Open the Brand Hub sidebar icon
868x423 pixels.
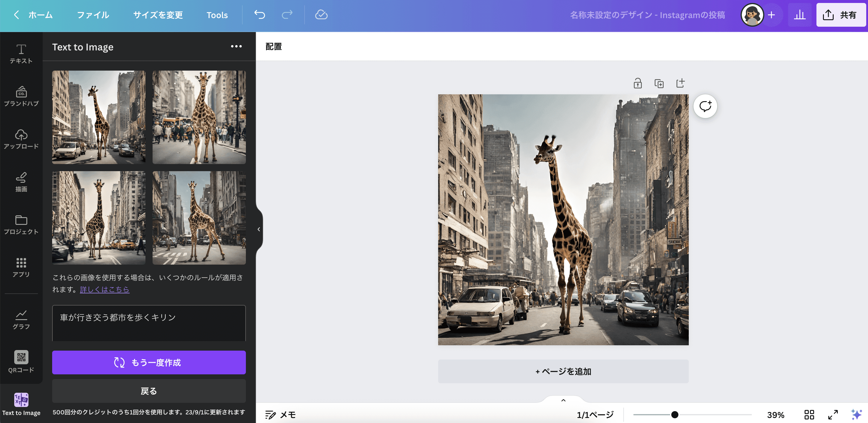21,96
